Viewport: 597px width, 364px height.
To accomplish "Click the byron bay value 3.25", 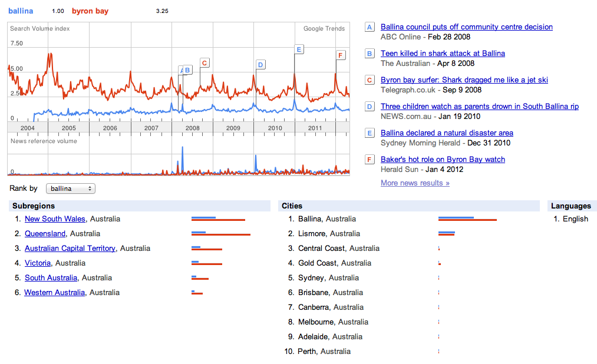I will [x=162, y=11].
